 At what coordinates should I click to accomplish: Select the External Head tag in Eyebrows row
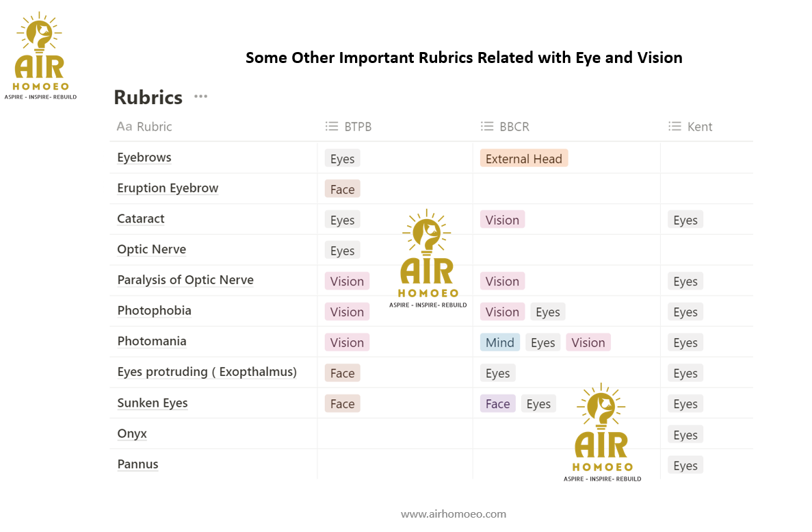524,159
